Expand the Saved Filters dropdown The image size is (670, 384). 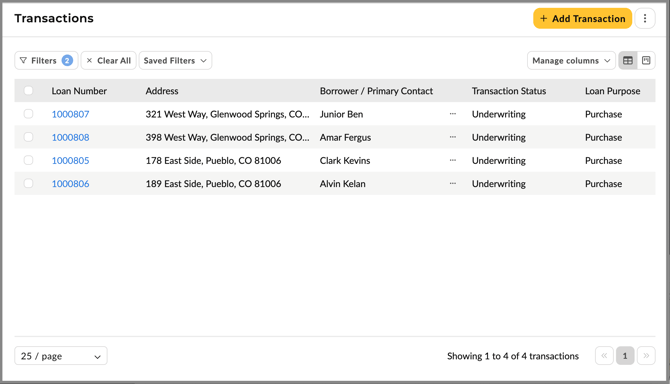175,61
